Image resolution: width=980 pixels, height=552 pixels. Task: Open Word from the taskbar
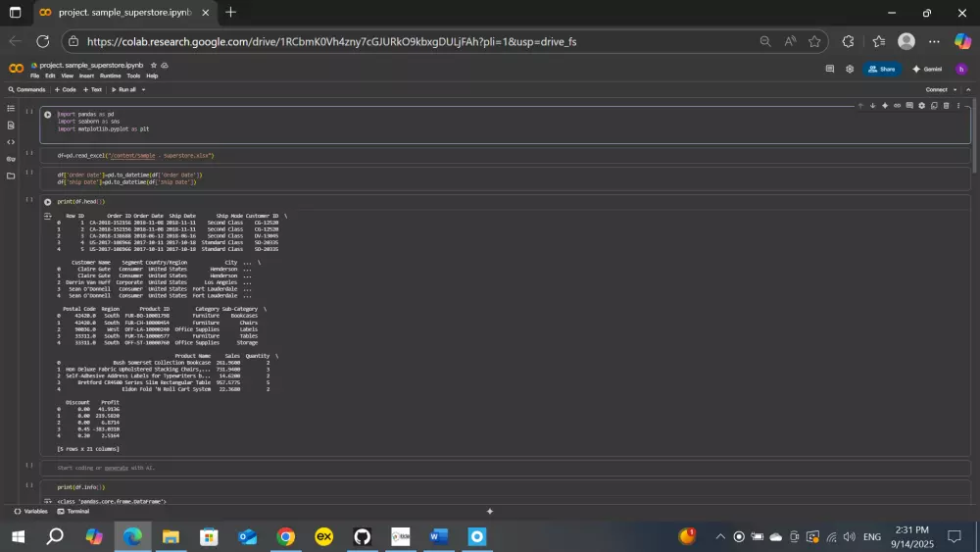pyautogui.click(x=439, y=536)
